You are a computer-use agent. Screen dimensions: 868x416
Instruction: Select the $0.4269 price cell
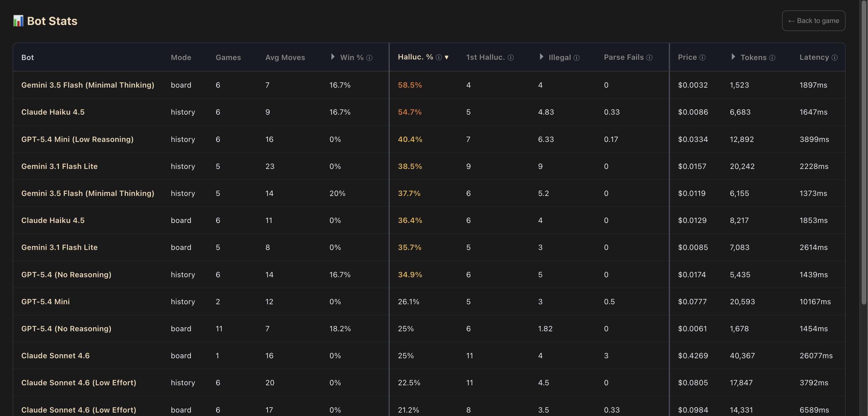[x=693, y=355]
